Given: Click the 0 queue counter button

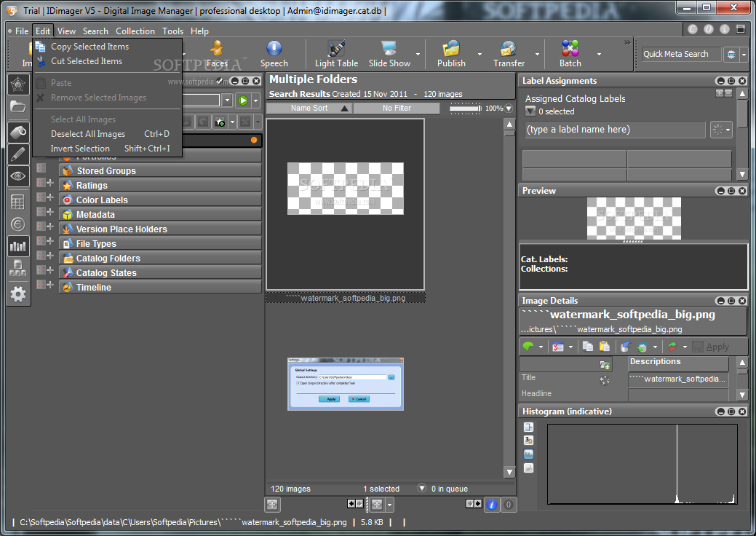Looking at the screenshot, I should tap(508, 505).
